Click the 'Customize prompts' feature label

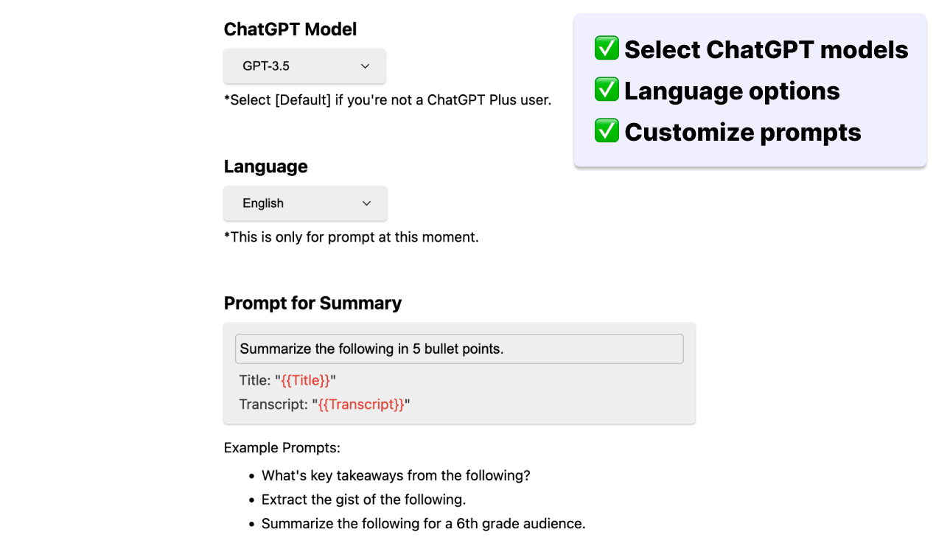pos(742,132)
